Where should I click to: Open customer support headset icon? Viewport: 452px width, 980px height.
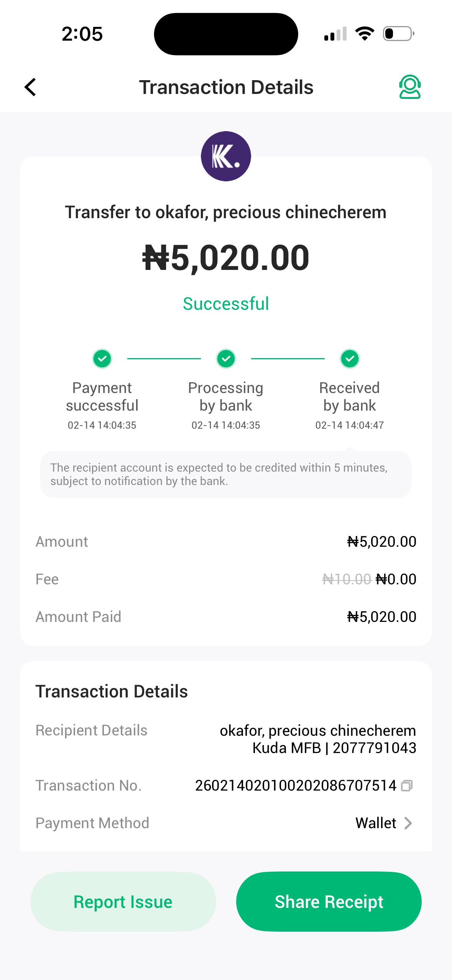pos(409,87)
